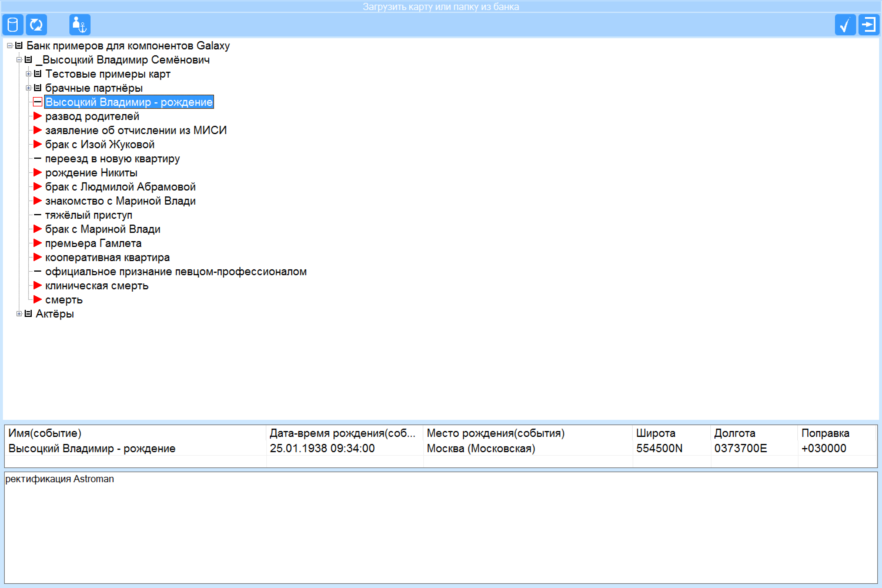
Task: Click the Имя(событие) column header
Action: pos(135,433)
